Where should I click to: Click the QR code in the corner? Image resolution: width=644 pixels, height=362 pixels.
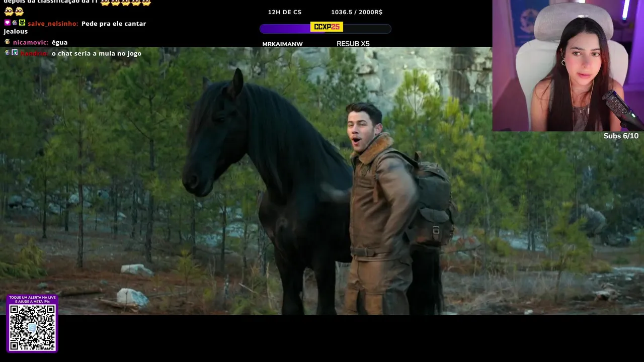[32, 327]
